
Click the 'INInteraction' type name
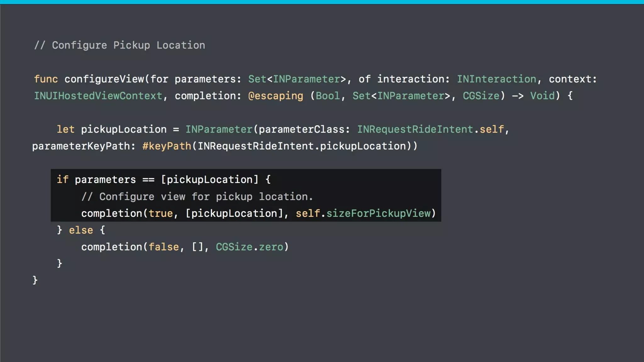click(x=496, y=79)
